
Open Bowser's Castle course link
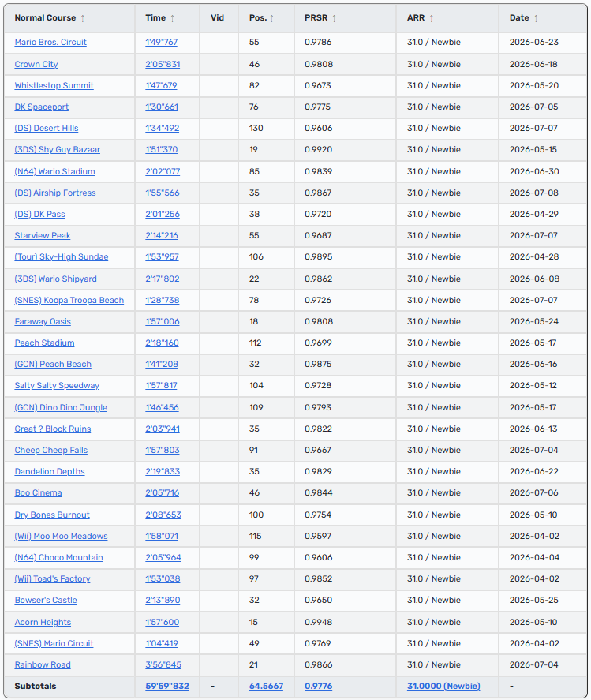pos(46,601)
